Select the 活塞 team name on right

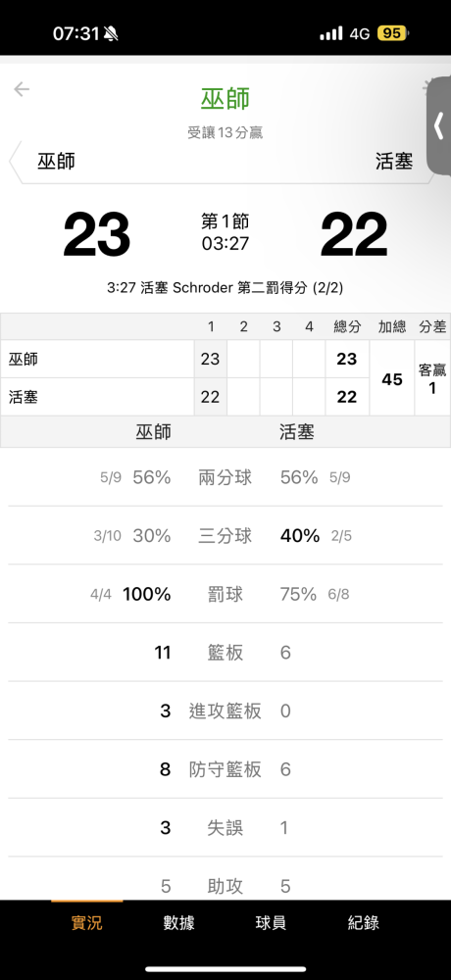(394, 162)
